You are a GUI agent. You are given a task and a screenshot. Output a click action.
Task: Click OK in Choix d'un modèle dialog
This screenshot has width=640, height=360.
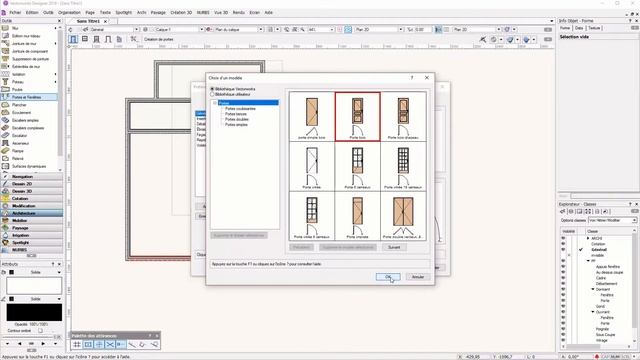(x=388, y=277)
